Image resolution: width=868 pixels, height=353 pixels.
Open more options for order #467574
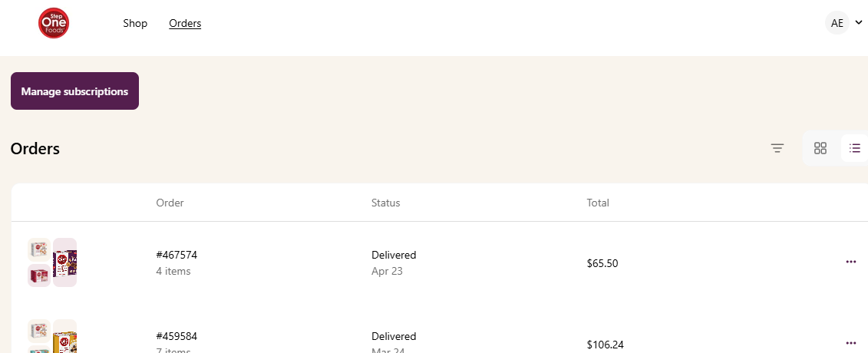click(x=851, y=262)
